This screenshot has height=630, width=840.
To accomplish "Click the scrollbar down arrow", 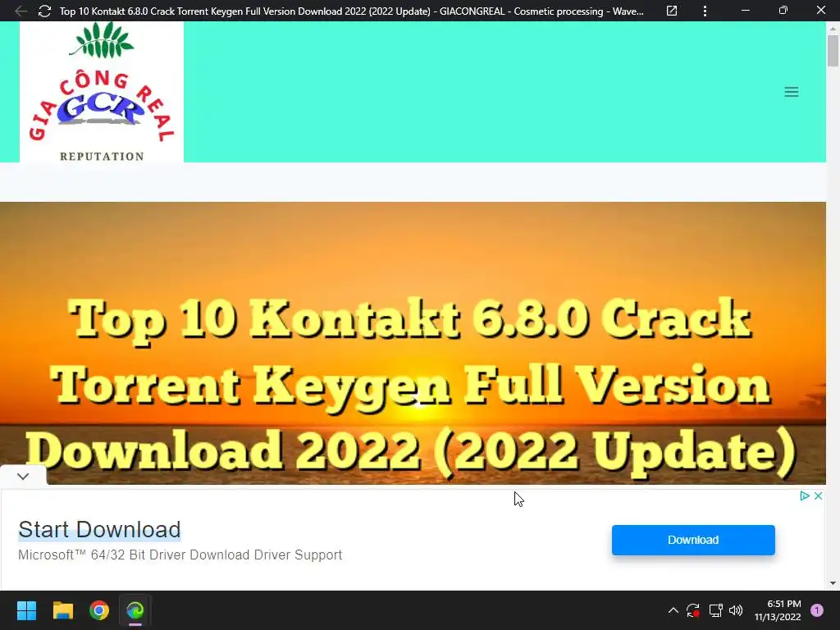I will (x=833, y=583).
